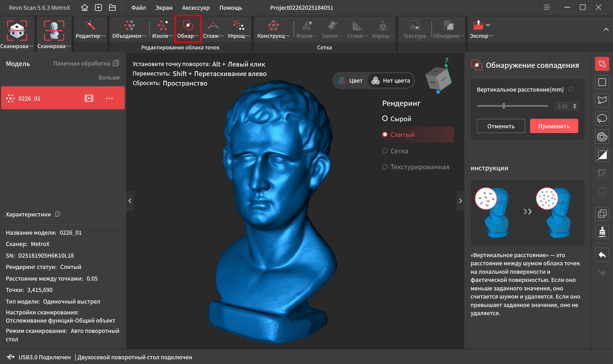Click the vertical distance slider handle
This screenshot has height=364, width=613.
pyautogui.click(x=504, y=106)
